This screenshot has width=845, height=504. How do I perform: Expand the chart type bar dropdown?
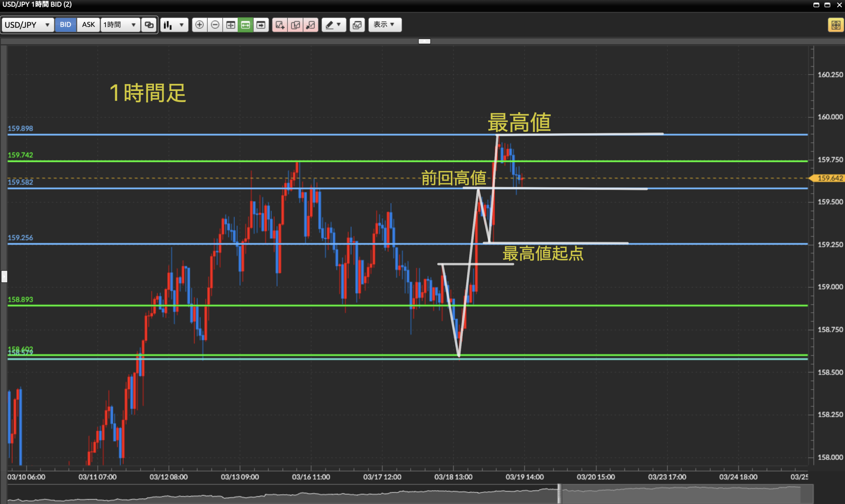pyautogui.click(x=174, y=25)
